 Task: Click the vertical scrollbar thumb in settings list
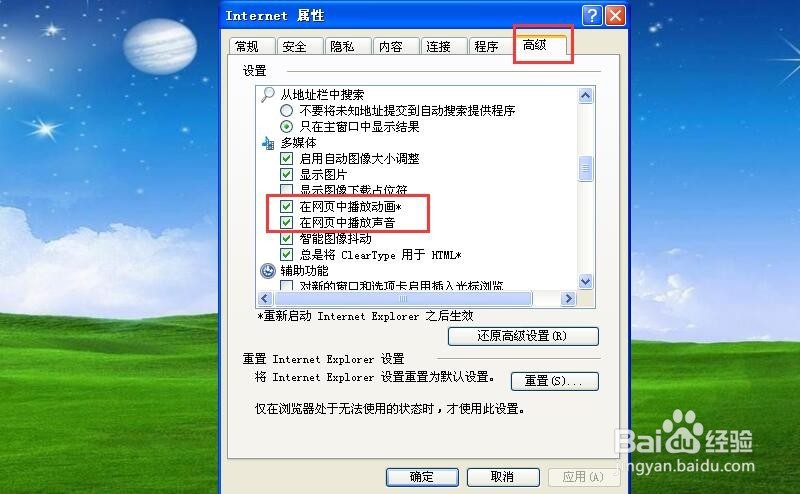[x=586, y=168]
